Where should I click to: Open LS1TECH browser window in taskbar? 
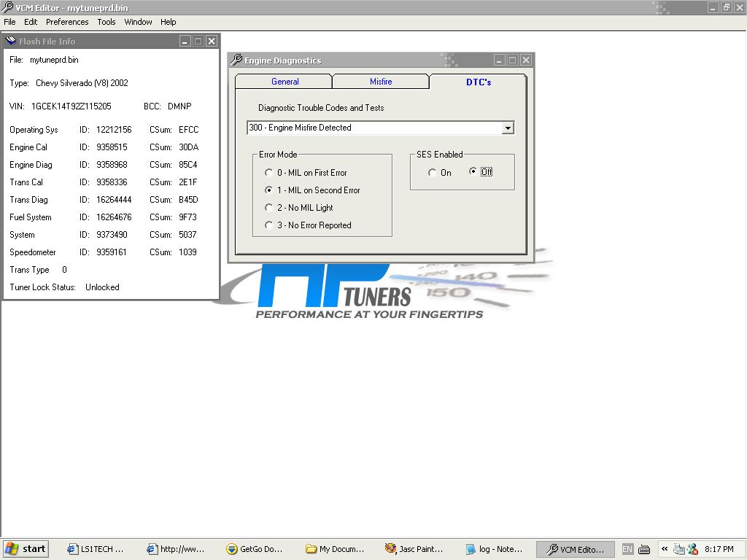tap(95, 549)
